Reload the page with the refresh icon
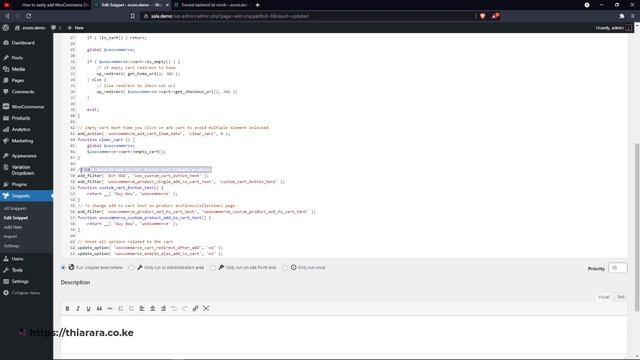The image size is (640, 360). [29, 16]
